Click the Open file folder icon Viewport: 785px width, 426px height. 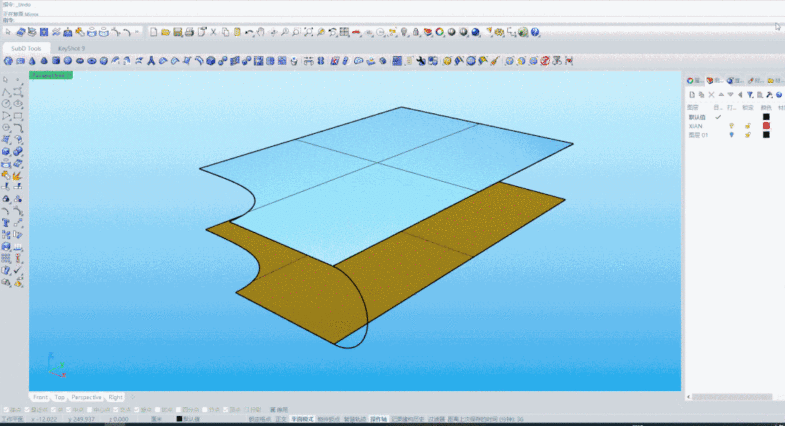pyautogui.click(x=164, y=32)
